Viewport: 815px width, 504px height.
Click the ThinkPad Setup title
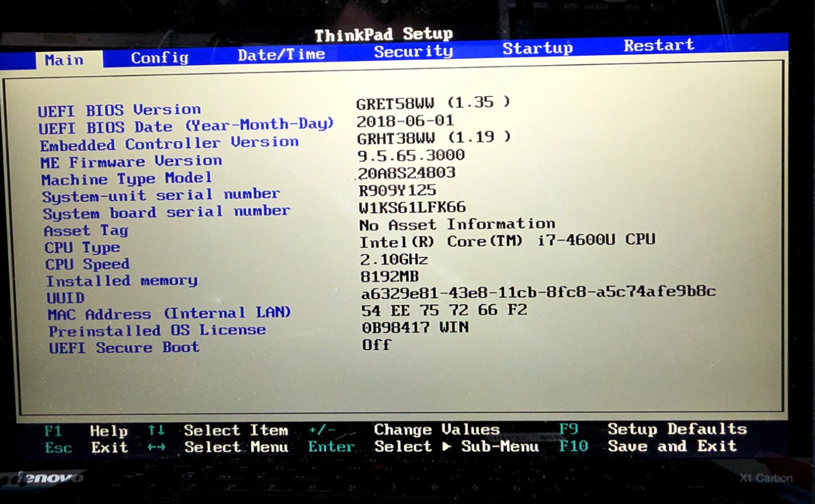point(384,34)
